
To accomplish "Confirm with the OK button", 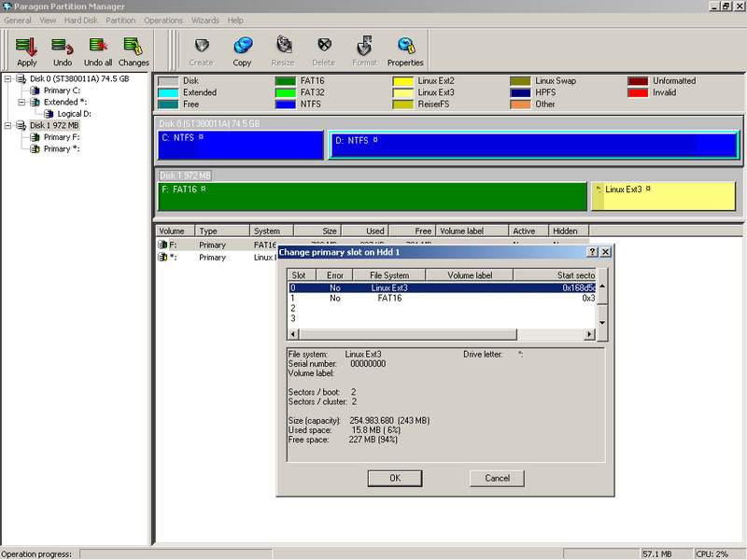I will [395, 478].
